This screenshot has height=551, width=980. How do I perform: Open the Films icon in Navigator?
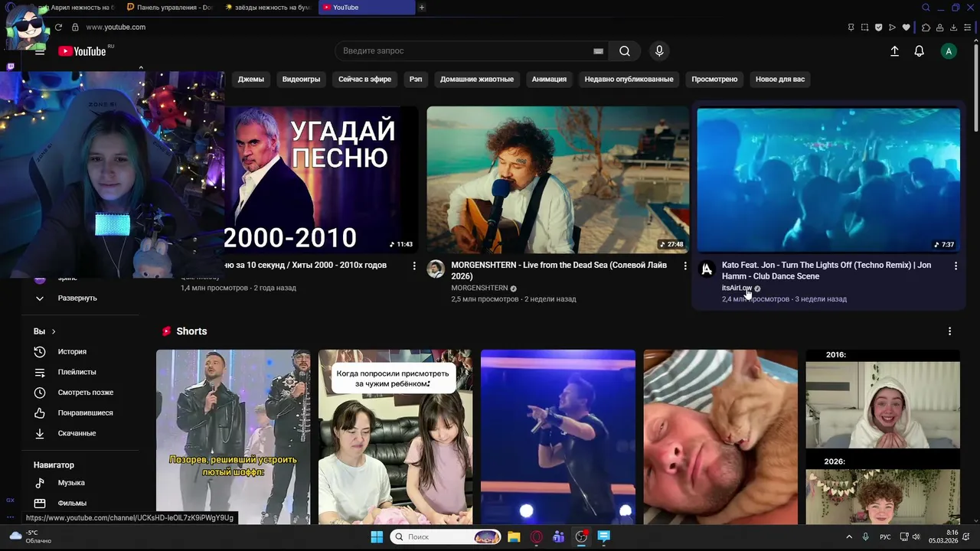click(40, 504)
